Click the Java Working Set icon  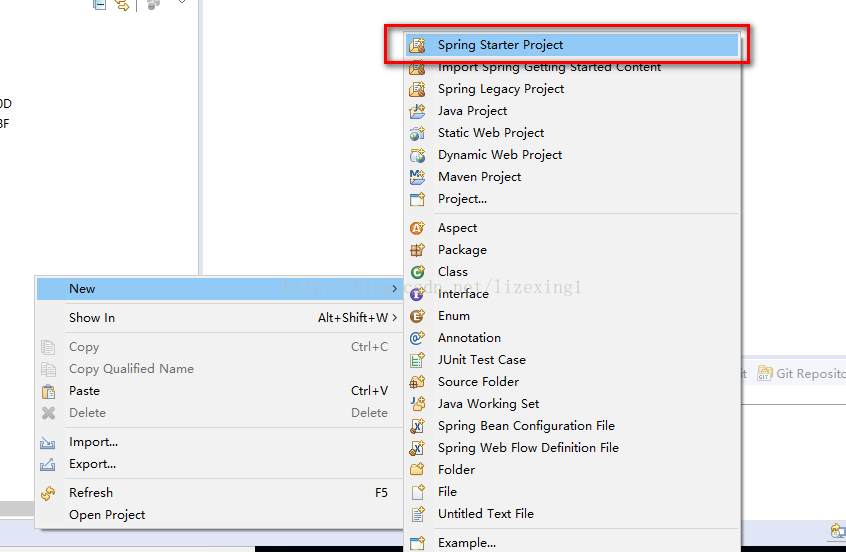pos(417,404)
